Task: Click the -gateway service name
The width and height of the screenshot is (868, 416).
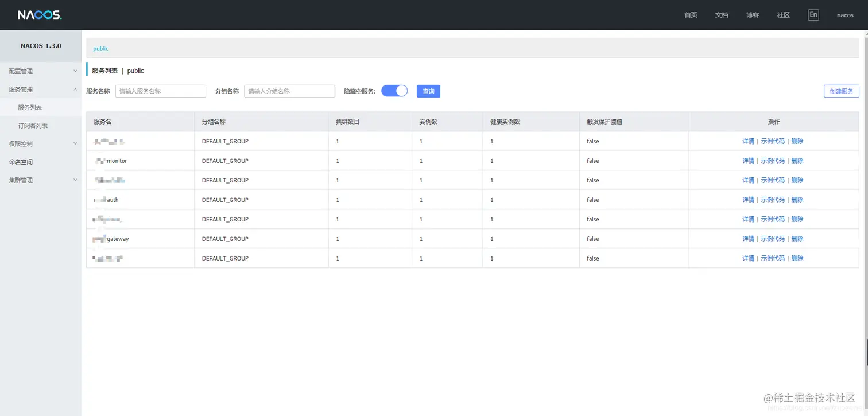Action: 111,239
